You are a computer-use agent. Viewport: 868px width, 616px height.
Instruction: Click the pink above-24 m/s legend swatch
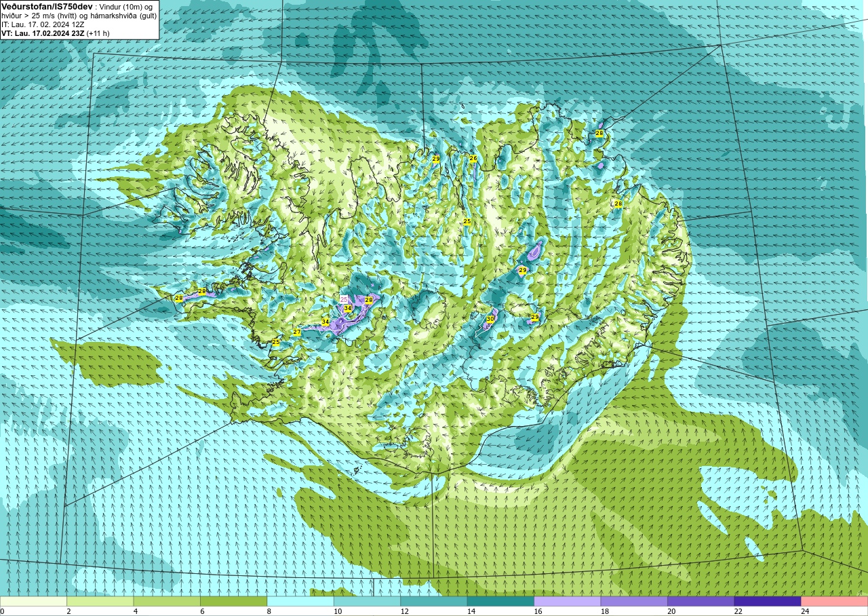(x=835, y=601)
